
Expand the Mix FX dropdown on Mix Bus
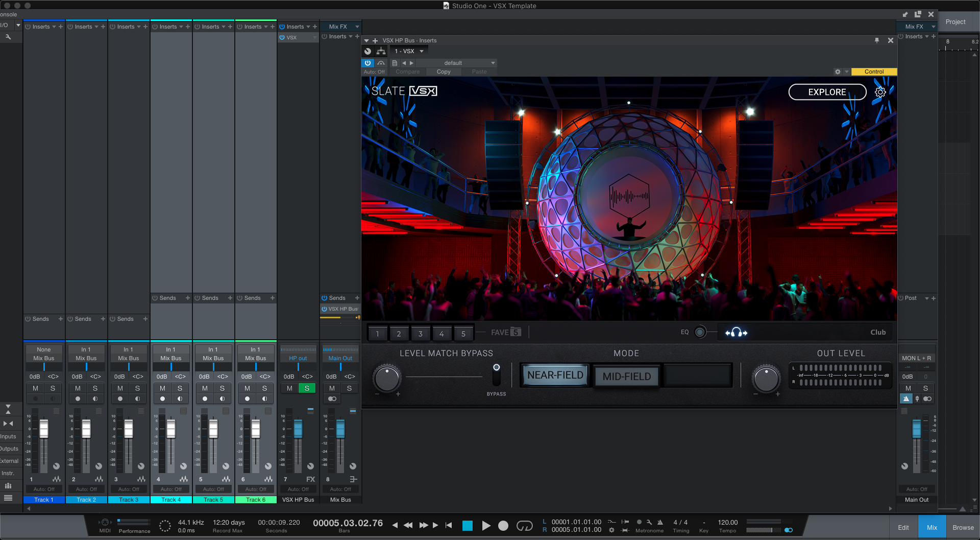coord(357,27)
